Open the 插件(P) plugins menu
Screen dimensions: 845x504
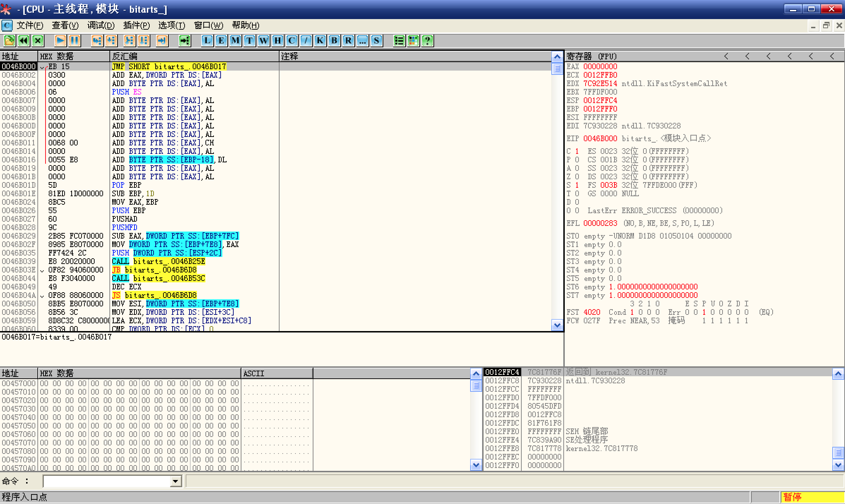(x=136, y=25)
